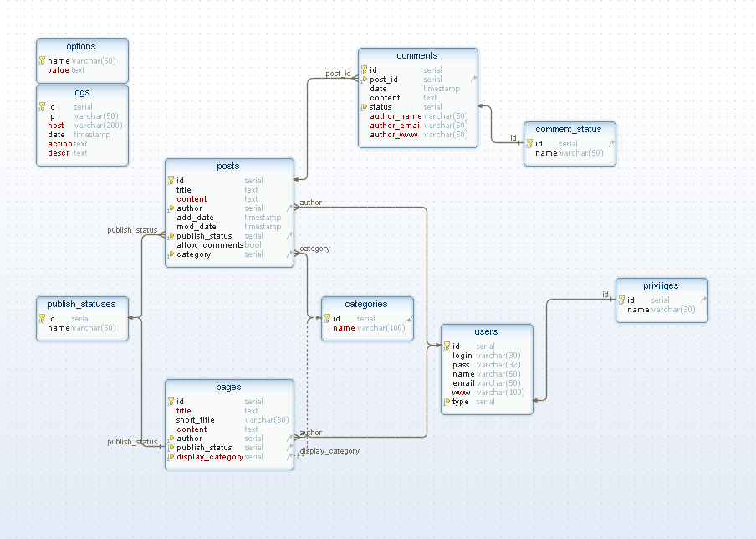Click the 'id' relation label near priviliges
Viewport: 756px width, 539px height.
click(605, 295)
